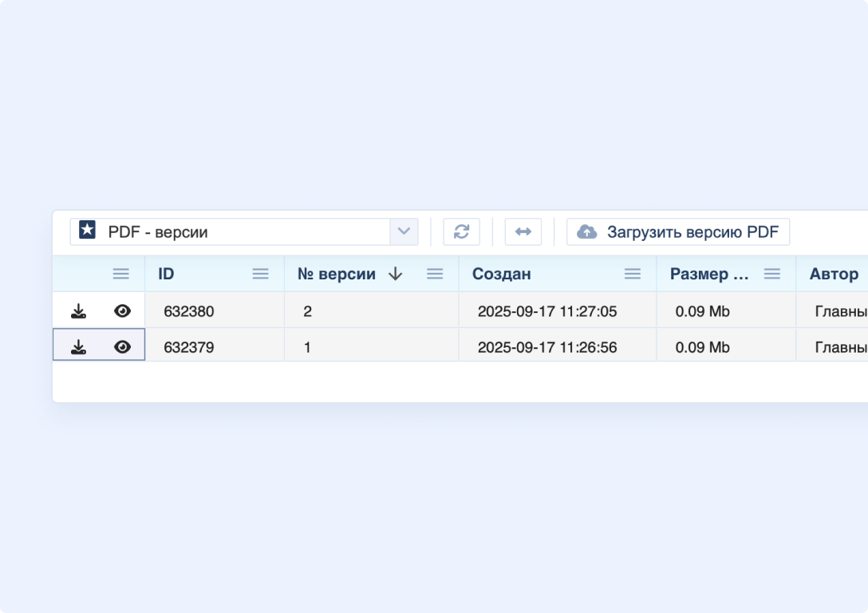Download the PDF for version ID 632380
The width and height of the screenshot is (868, 613).
tap(78, 310)
